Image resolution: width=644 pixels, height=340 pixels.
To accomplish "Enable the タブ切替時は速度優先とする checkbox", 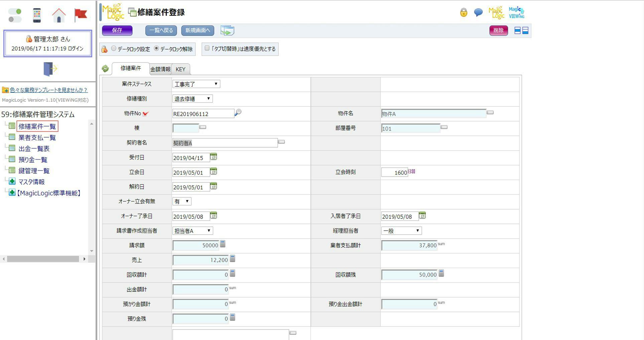I will 207,48.
